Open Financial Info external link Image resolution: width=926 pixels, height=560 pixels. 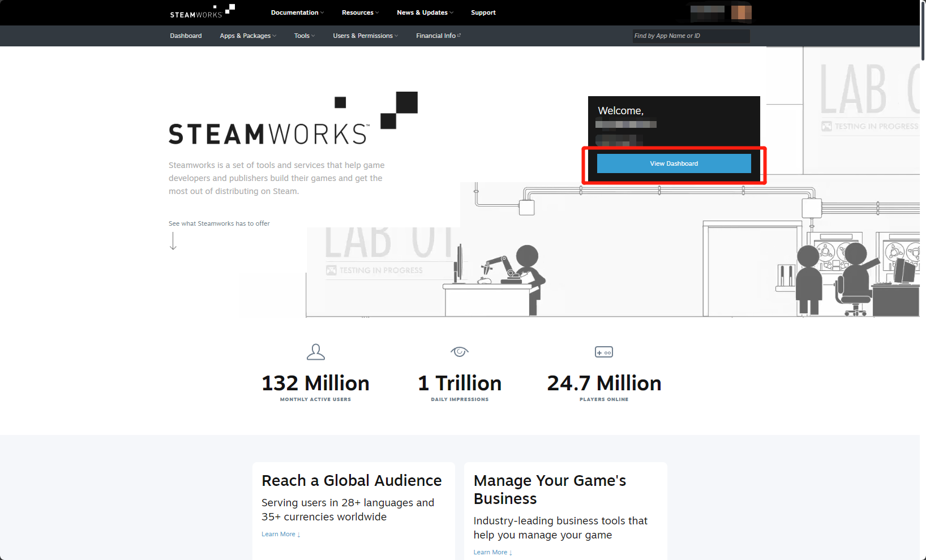point(438,36)
